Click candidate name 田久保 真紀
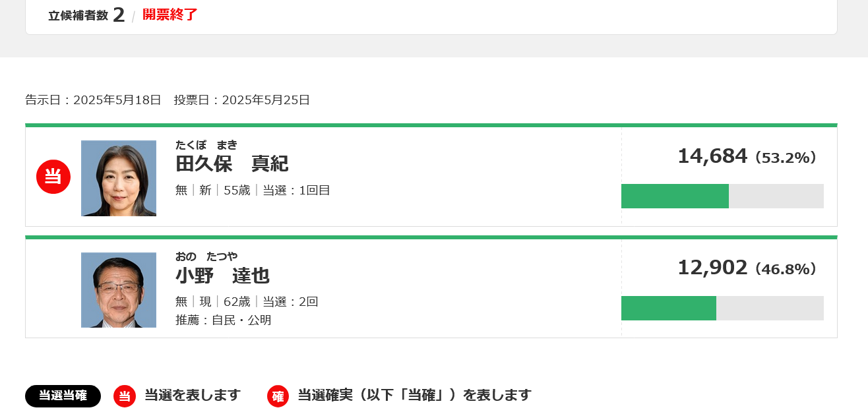 click(232, 163)
